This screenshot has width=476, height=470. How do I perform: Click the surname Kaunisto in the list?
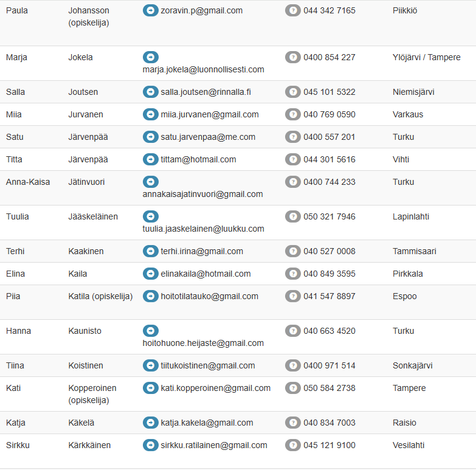(85, 331)
